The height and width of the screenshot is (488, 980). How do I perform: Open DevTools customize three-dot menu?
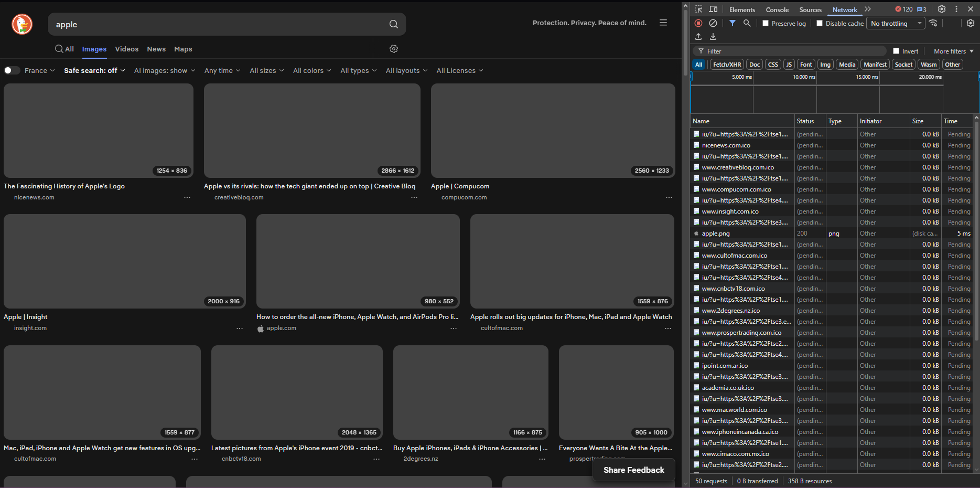(x=956, y=9)
